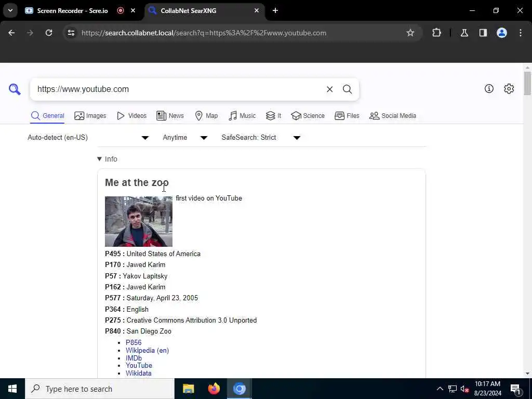
Task: Toggle the browser side panel icon
Action: 483,33
